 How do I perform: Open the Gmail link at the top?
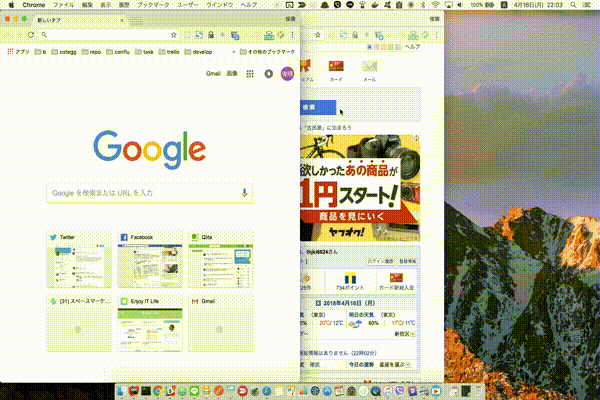[213, 73]
